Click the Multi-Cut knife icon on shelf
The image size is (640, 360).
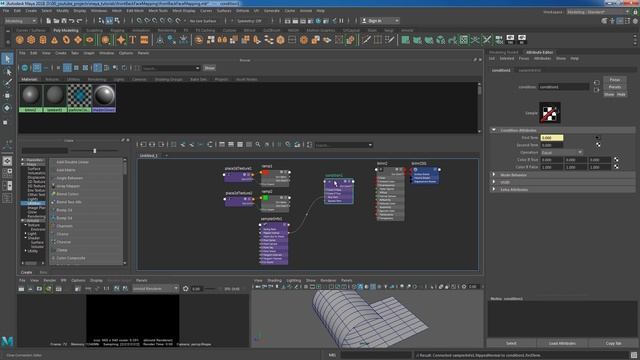click(366, 40)
